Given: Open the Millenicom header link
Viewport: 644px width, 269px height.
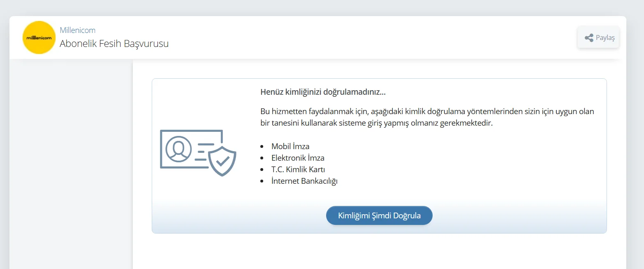Looking at the screenshot, I should pos(77,30).
